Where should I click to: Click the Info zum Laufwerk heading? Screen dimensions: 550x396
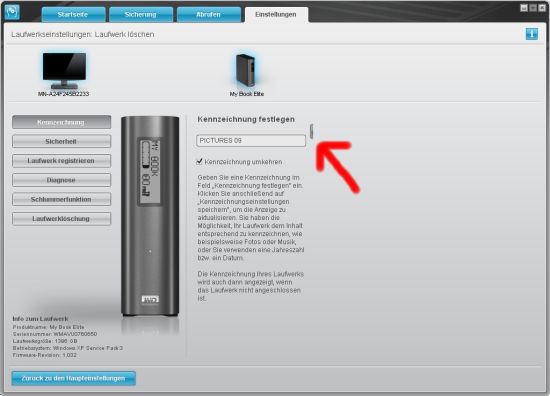click(x=40, y=319)
